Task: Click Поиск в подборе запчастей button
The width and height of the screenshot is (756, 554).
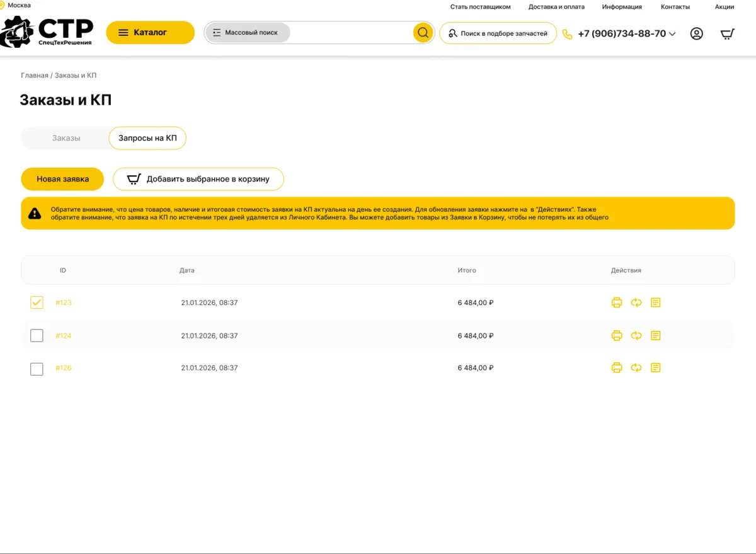Action: click(x=498, y=33)
